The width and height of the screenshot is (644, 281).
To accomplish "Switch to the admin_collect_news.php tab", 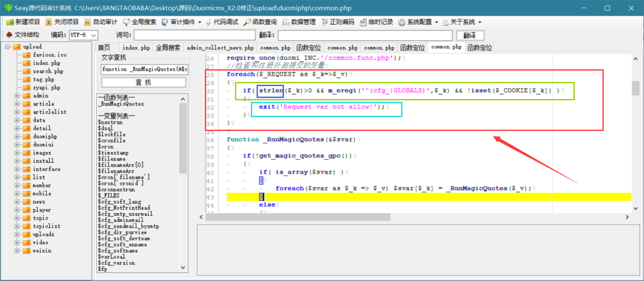I will (220, 47).
